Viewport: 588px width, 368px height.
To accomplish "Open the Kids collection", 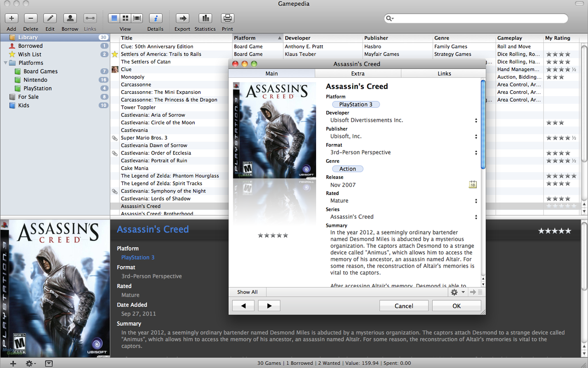I will 55,105.
